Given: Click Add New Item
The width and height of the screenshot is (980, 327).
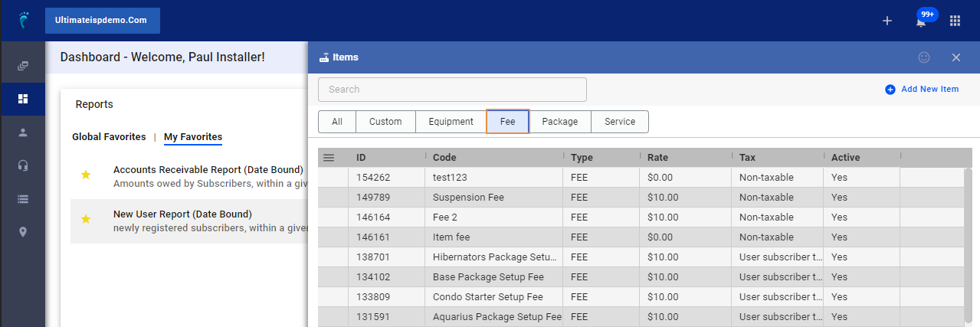Looking at the screenshot, I should coord(922,90).
